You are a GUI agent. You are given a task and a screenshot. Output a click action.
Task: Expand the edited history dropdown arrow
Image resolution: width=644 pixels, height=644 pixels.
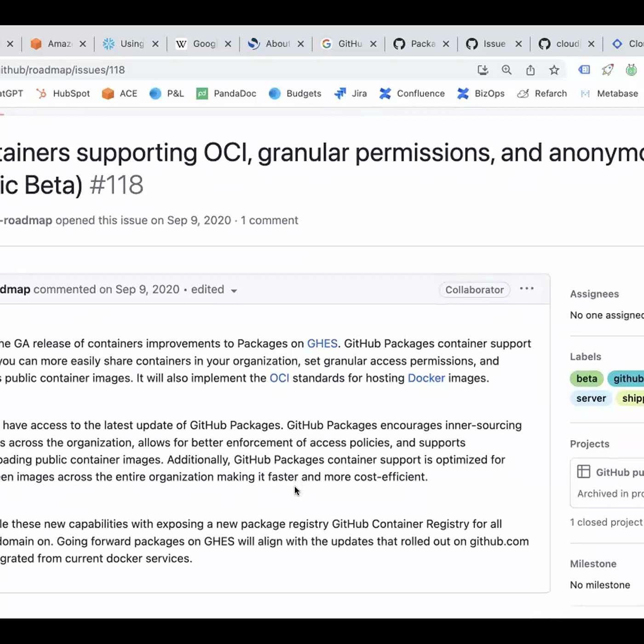tap(234, 291)
